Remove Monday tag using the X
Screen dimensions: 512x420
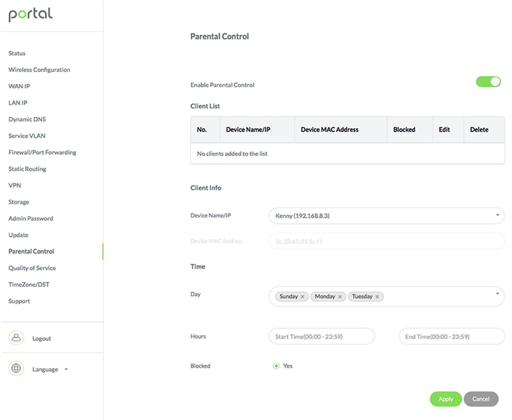pyautogui.click(x=340, y=297)
